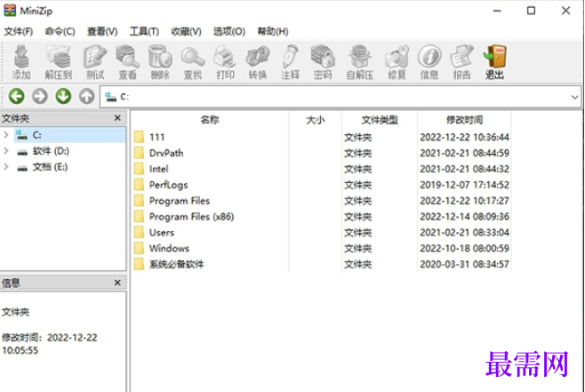Open the address bar path dropdown

(574, 97)
